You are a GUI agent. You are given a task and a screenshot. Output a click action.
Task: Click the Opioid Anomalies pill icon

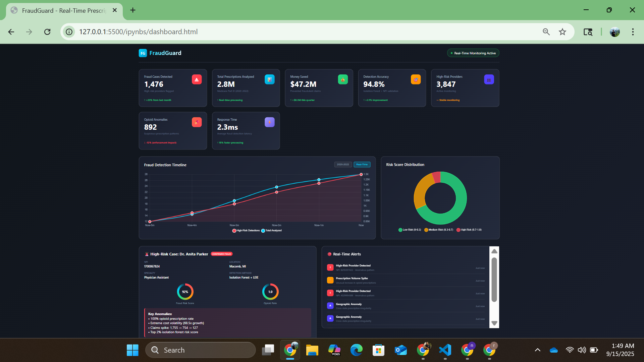point(197,122)
